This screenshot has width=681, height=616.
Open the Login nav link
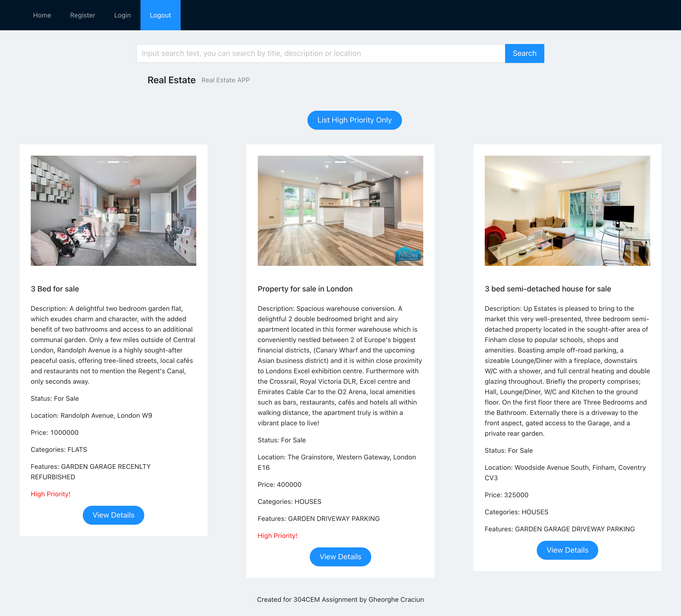coord(122,15)
